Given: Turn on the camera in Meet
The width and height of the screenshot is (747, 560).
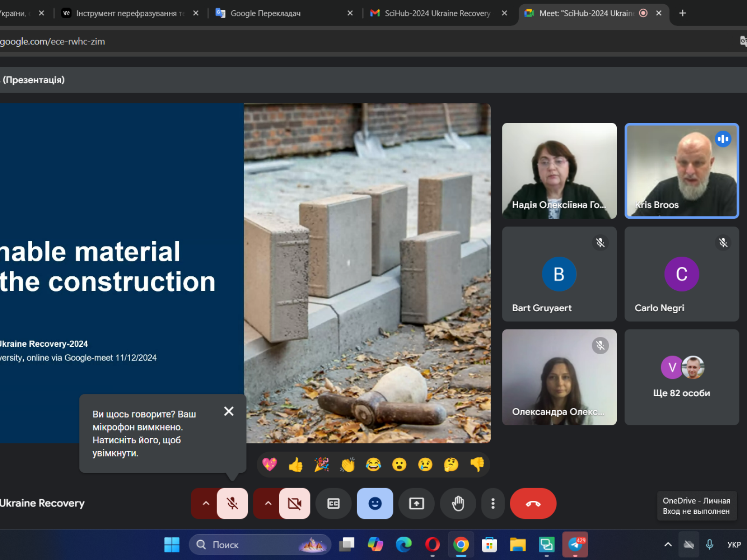Looking at the screenshot, I should [295, 504].
